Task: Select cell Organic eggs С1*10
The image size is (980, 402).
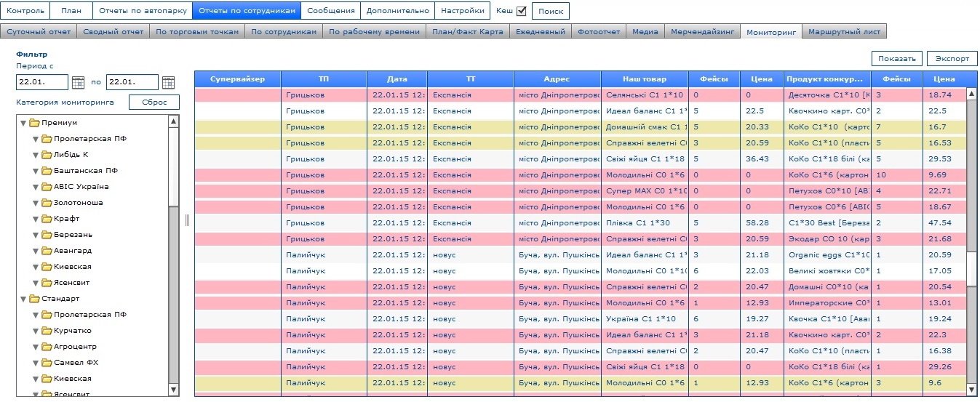Action: [x=828, y=254]
